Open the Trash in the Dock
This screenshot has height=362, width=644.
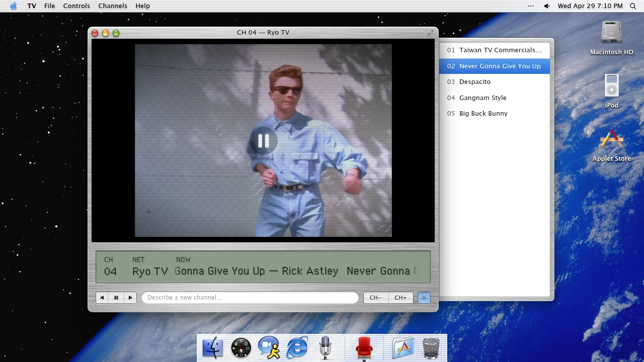tap(431, 348)
